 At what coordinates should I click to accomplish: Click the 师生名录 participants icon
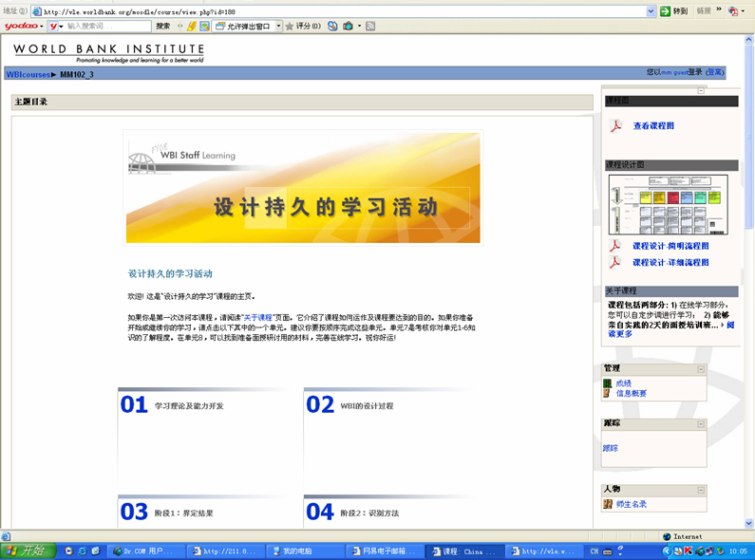pos(608,504)
